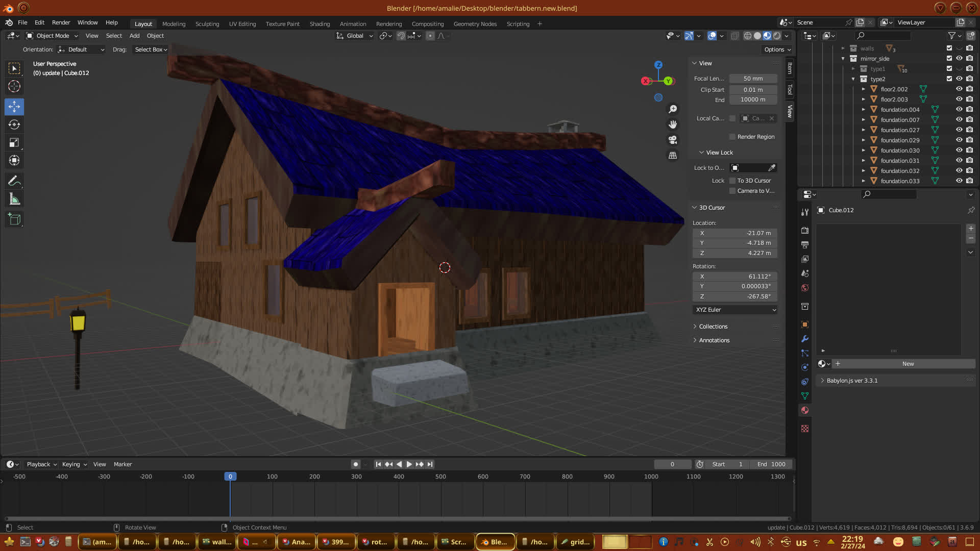
Task: Select the Scale tool
Action: click(14, 143)
